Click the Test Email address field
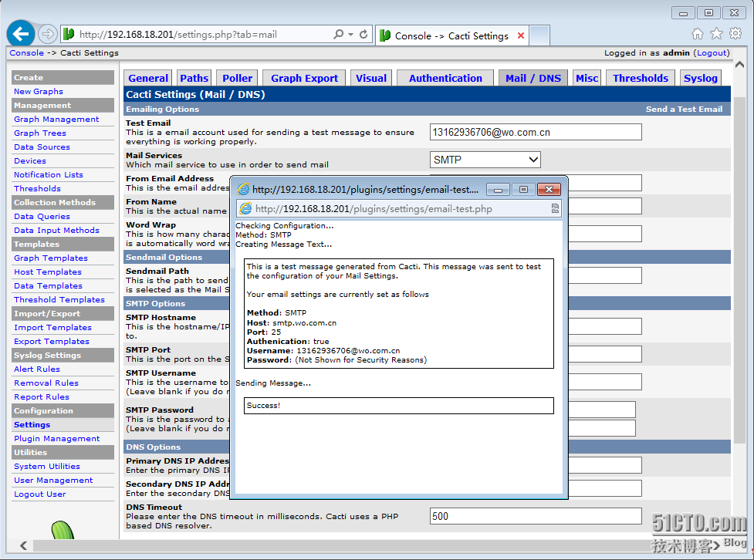754x560 pixels. pyautogui.click(x=536, y=132)
